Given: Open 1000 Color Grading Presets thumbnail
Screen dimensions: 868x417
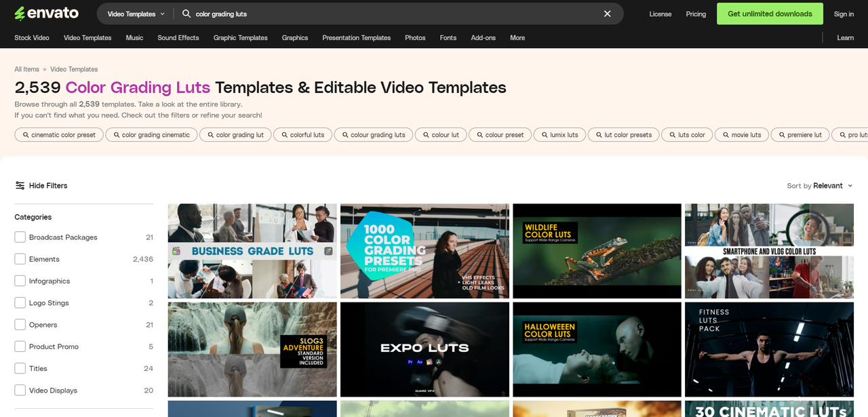Looking at the screenshot, I should point(425,251).
